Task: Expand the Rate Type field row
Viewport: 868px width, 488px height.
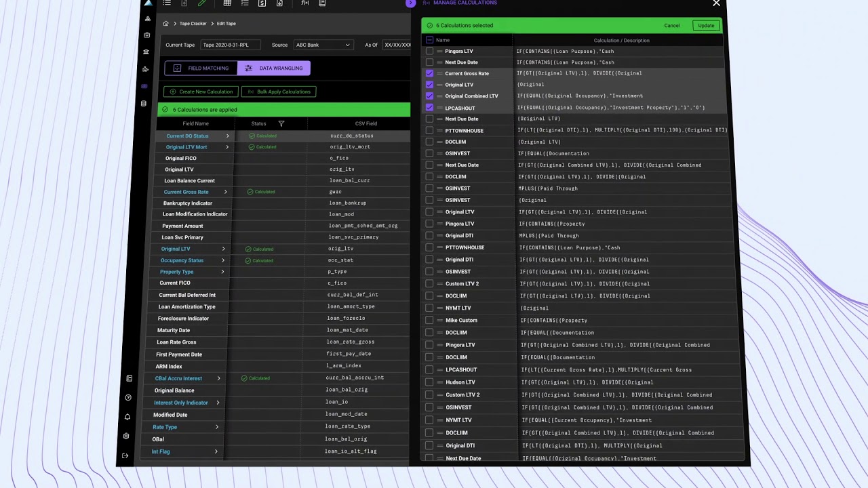Action: [217, 427]
